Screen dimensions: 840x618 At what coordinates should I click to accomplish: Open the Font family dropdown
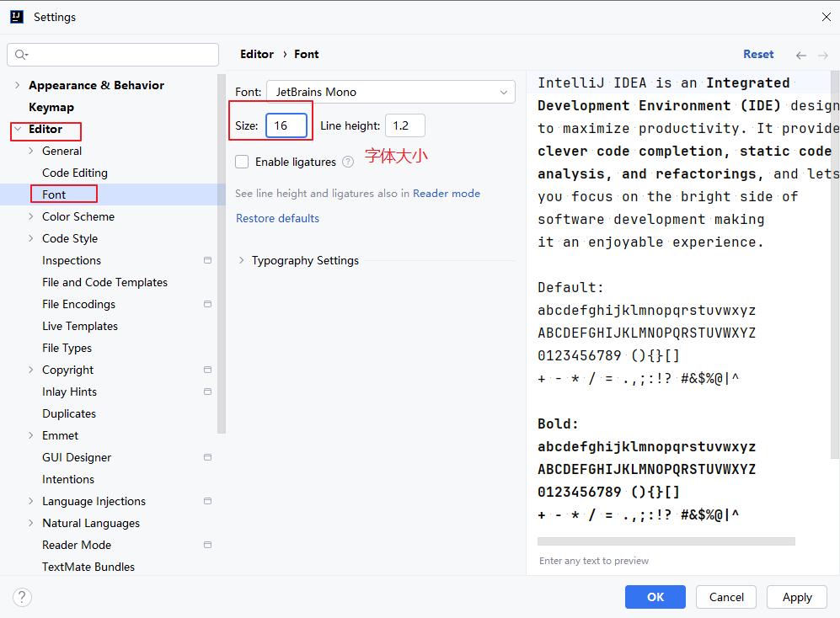click(x=391, y=92)
